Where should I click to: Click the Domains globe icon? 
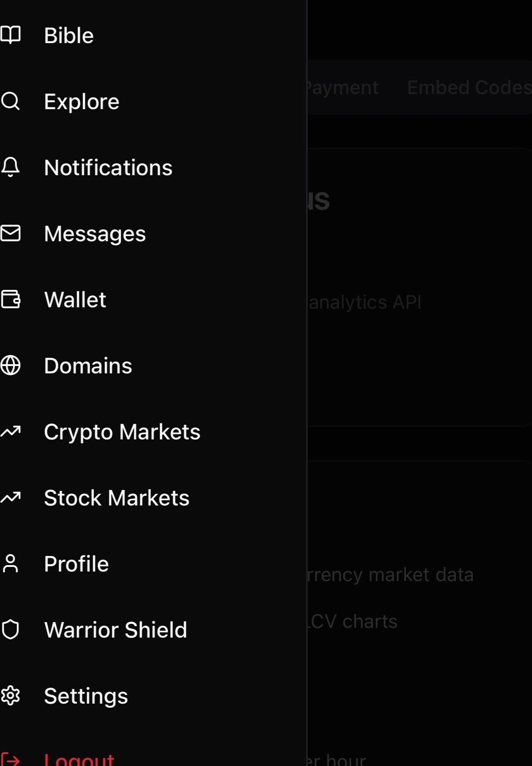coord(11,366)
